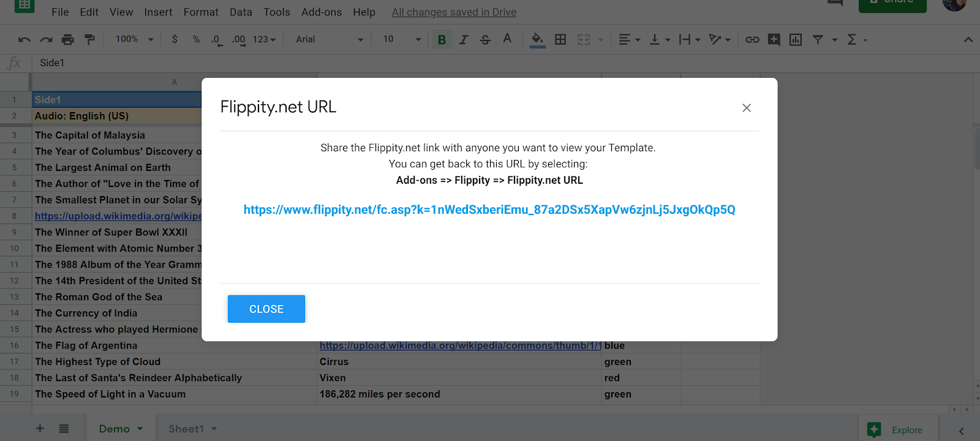The image size is (980, 441).
Task: Click the Google Sheets home icon
Action: point(24,4)
